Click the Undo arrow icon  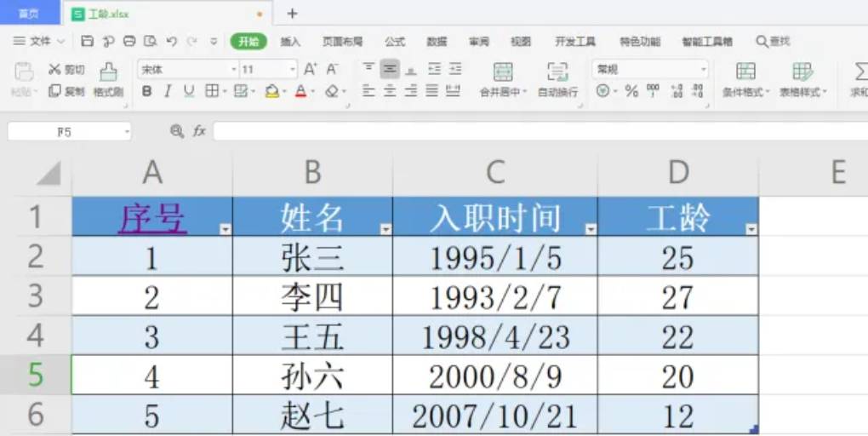[x=172, y=41]
